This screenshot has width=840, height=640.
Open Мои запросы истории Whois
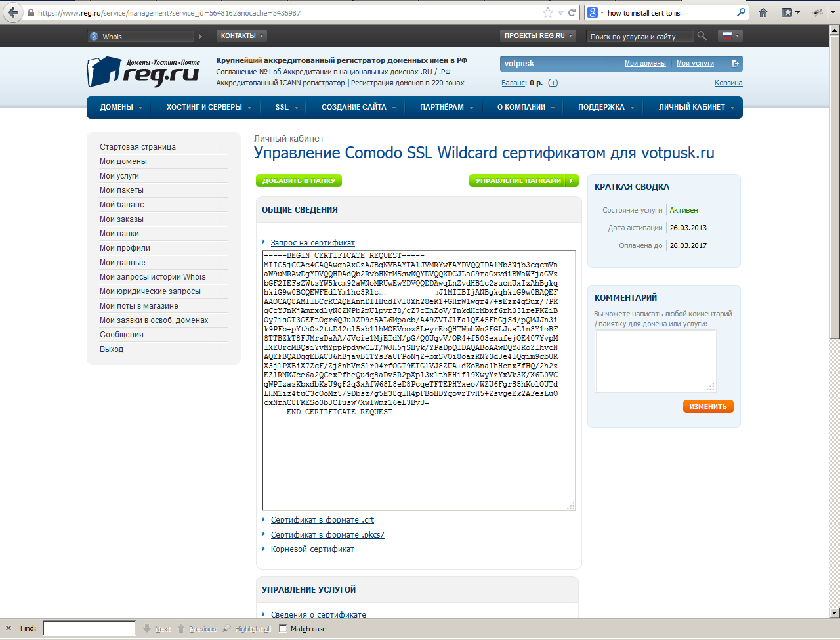click(152, 277)
